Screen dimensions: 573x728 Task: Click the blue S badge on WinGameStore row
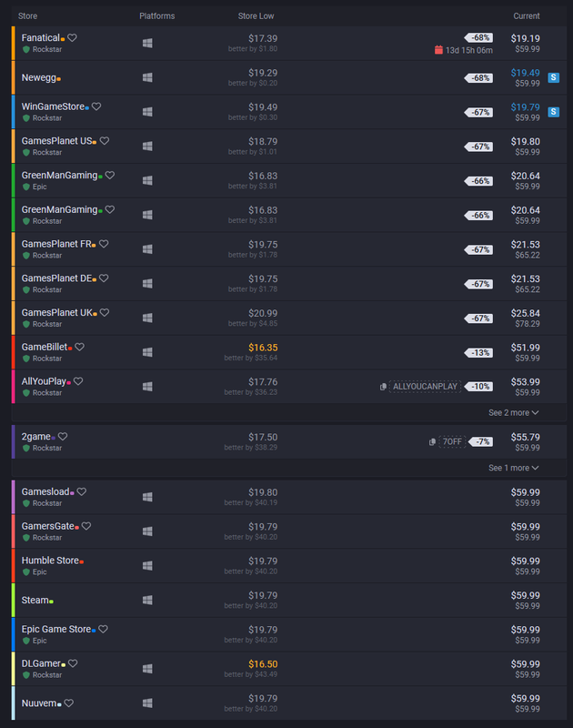554,112
